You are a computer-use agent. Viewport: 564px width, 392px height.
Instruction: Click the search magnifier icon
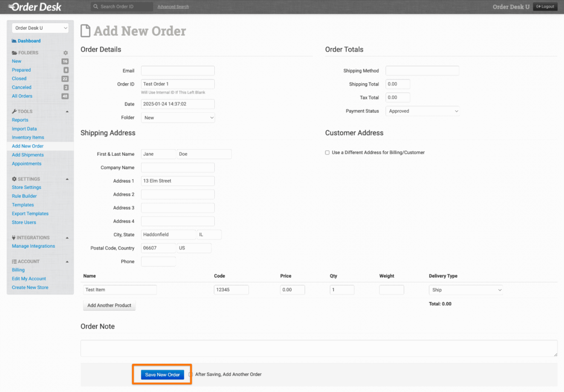pyautogui.click(x=96, y=7)
